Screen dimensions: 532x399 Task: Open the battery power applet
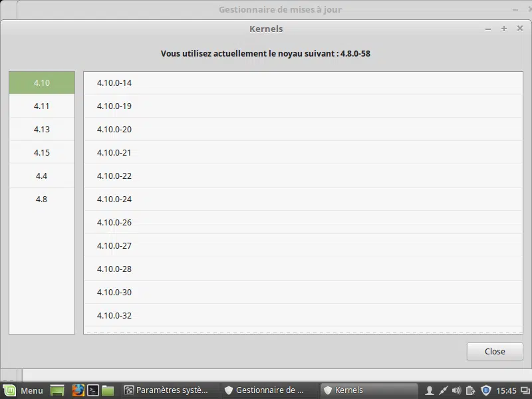pyautogui.click(x=471, y=391)
